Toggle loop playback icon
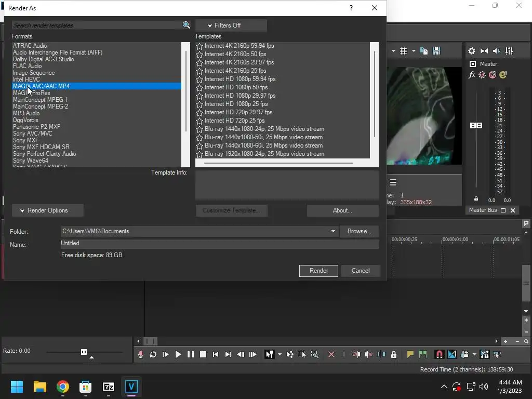532x399 pixels. (x=153, y=354)
